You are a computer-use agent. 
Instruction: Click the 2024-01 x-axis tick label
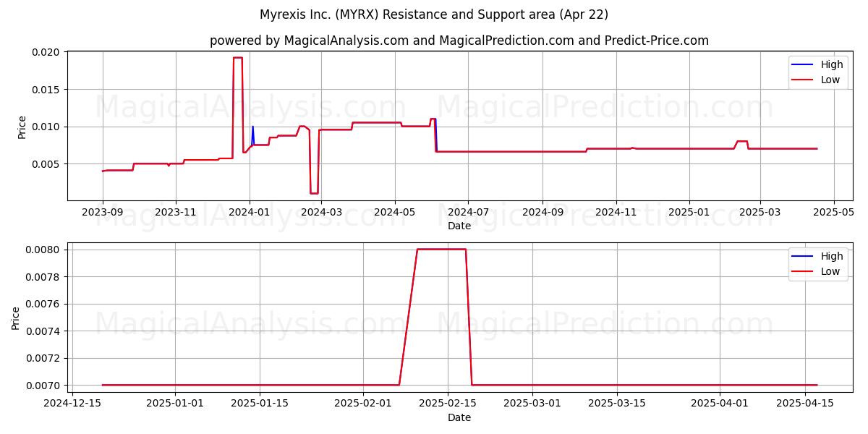pyautogui.click(x=250, y=213)
